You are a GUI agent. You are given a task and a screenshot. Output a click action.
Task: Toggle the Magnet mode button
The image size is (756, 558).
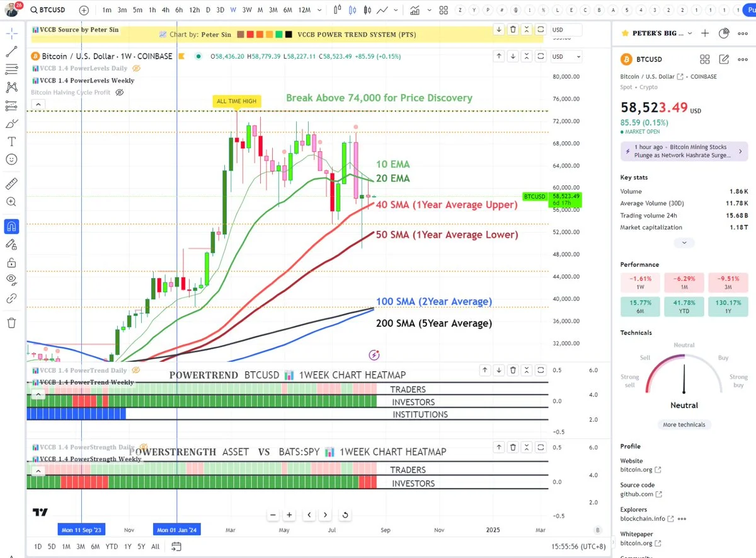click(x=11, y=226)
